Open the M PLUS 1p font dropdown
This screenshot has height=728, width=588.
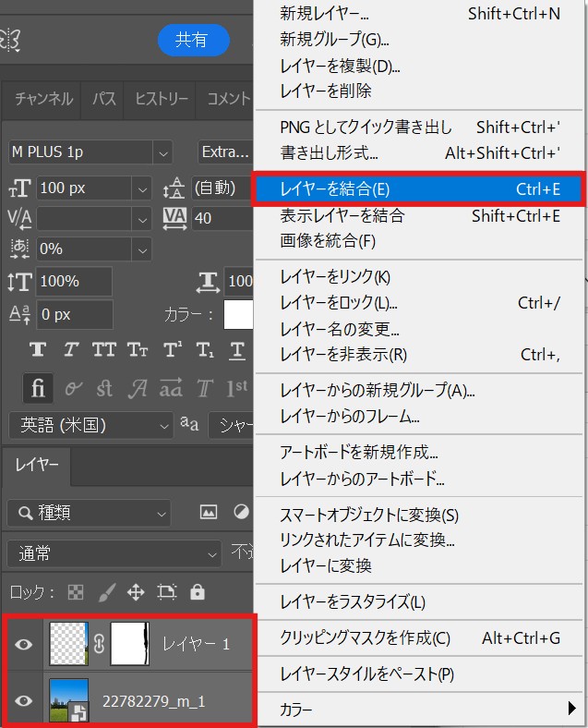point(163,152)
